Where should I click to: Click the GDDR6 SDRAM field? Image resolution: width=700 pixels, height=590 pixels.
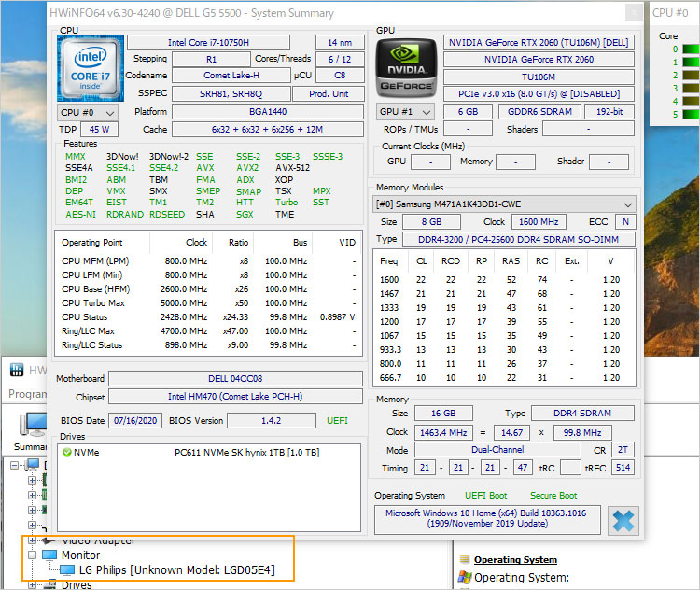(539, 112)
